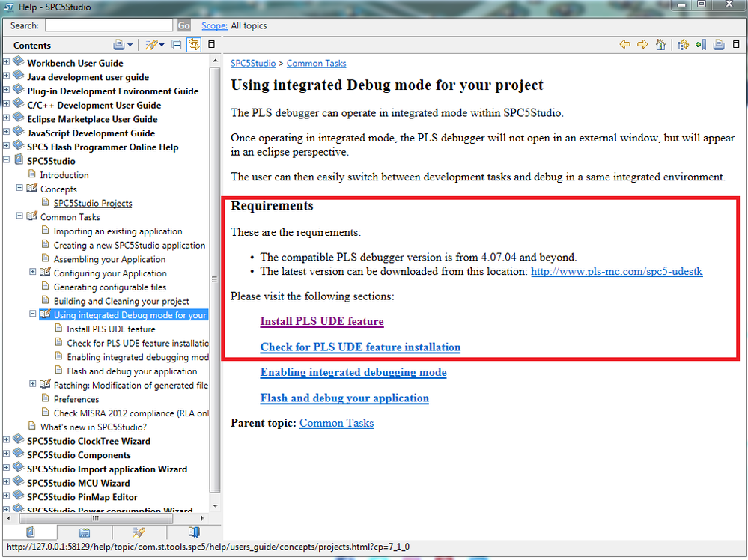Open the Search topic dropdown arrow
Screen dimensions: 748x560
[x=162, y=45]
